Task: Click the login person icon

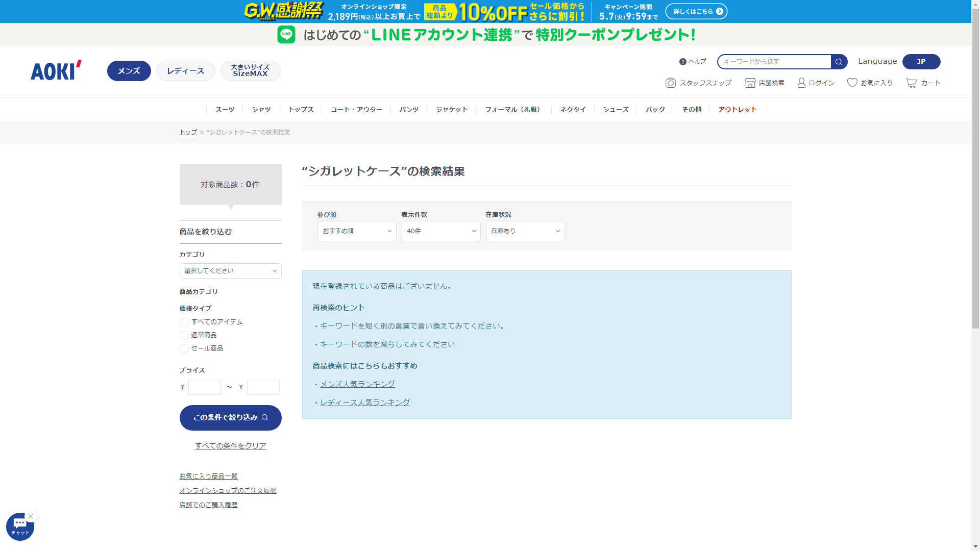Action: (x=801, y=83)
